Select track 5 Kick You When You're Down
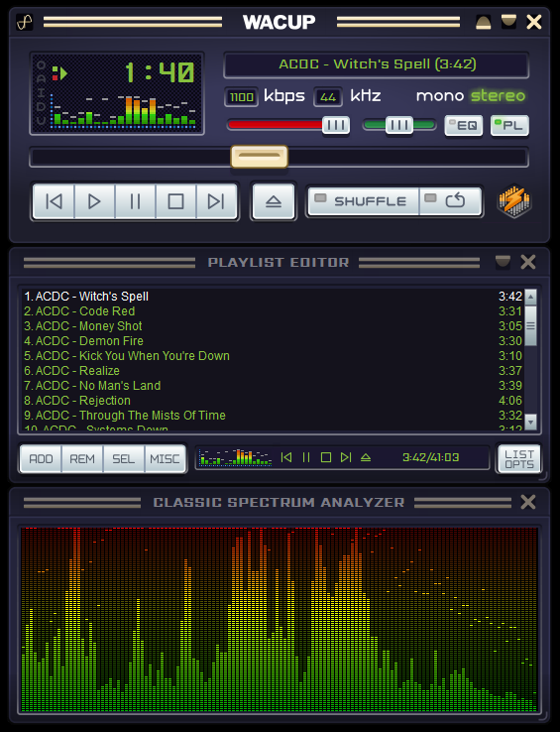This screenshot has width=560, height=732. tap(273, 356)
